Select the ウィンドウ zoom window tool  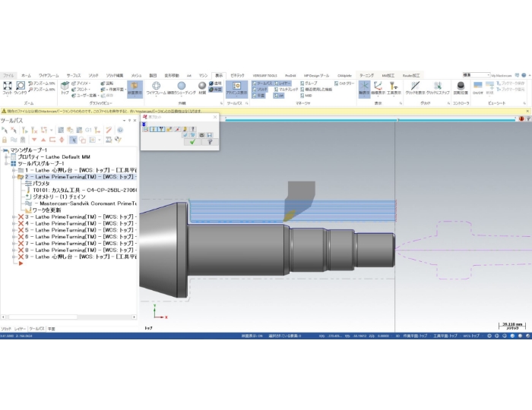21,86
